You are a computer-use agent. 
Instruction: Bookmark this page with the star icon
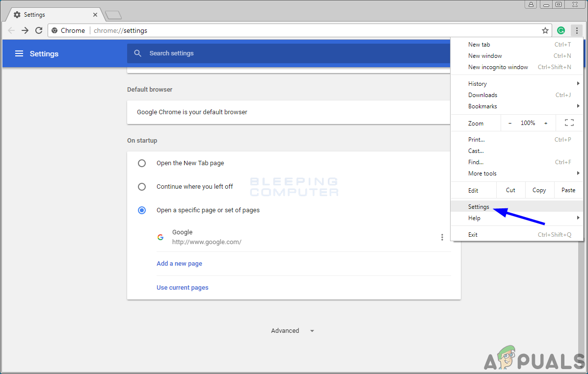click(x=545, y=30)
